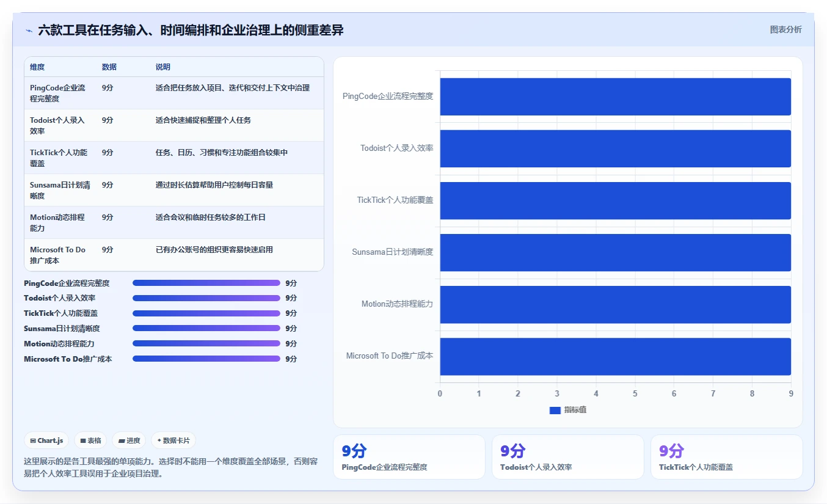Click the description 通过时长估算帮助用户控制每日容量

click(214, 184)
